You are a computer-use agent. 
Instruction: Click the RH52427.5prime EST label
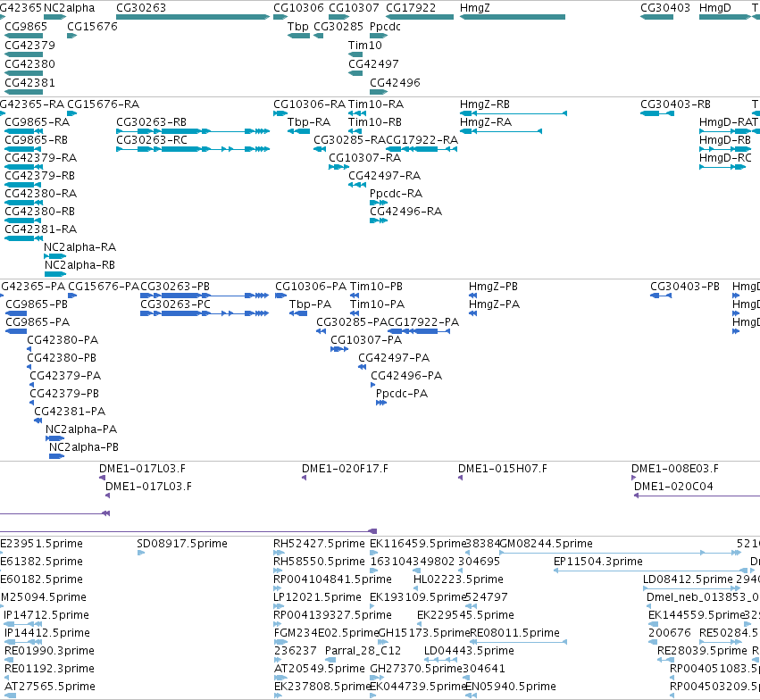pyautogui.click(x=319, y=544)
